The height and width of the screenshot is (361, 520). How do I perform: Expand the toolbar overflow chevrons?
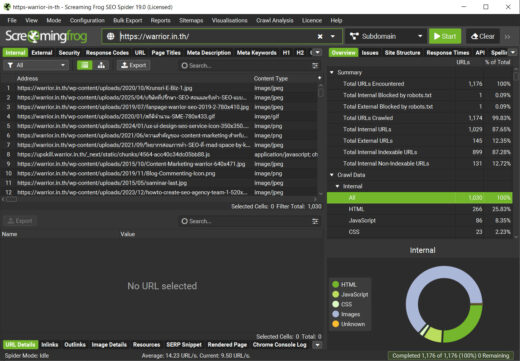[507, 37]
